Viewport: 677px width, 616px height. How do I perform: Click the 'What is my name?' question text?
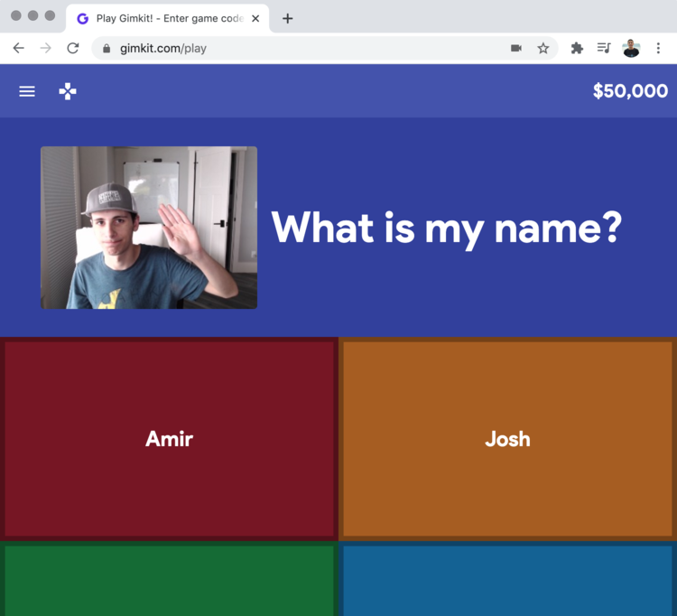[x=447, y=229]
